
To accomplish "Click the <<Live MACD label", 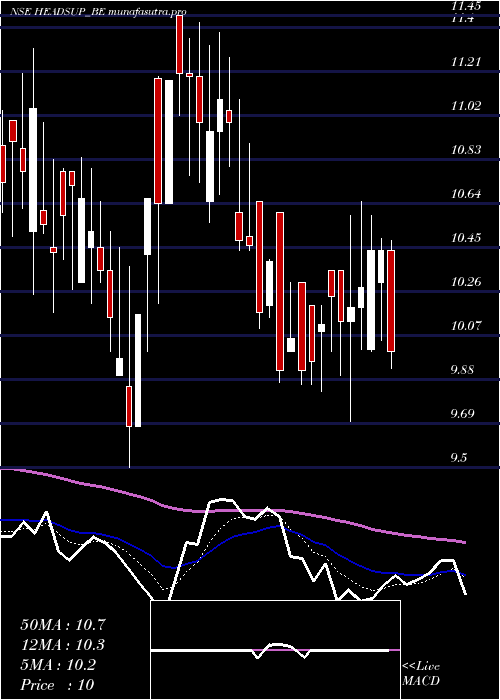I will (x=421, y=674).
